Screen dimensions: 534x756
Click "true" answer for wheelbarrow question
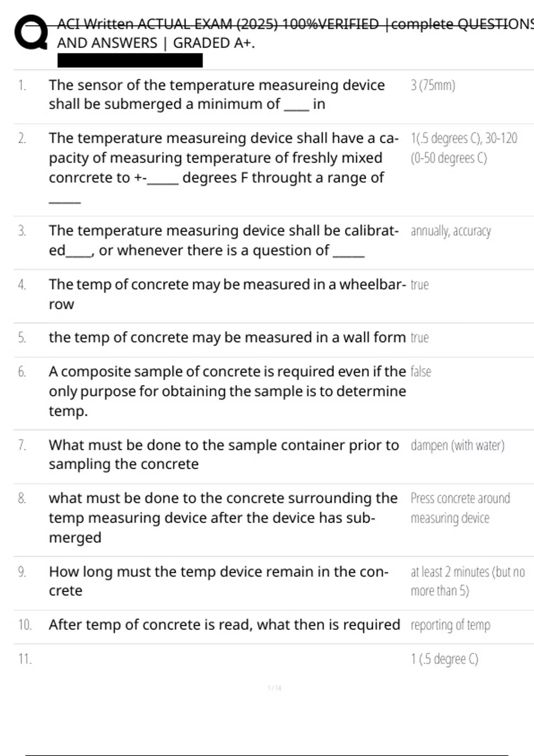[420, 285]
